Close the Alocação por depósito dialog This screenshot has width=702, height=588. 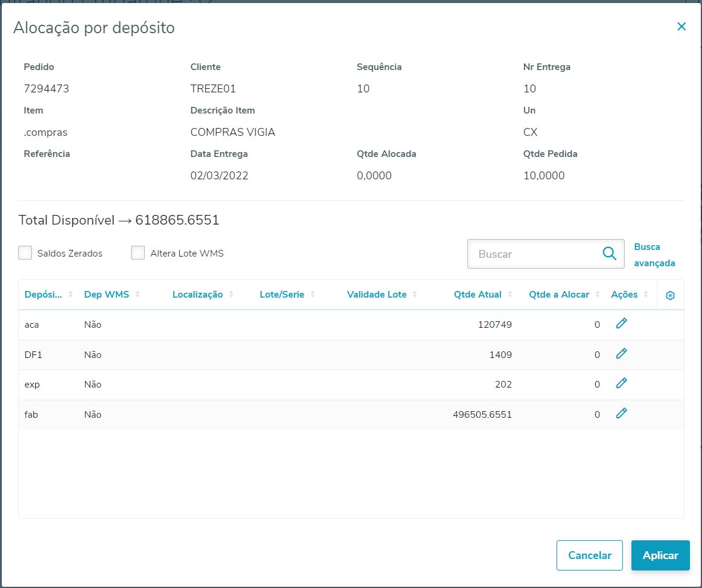coord(681,27)
